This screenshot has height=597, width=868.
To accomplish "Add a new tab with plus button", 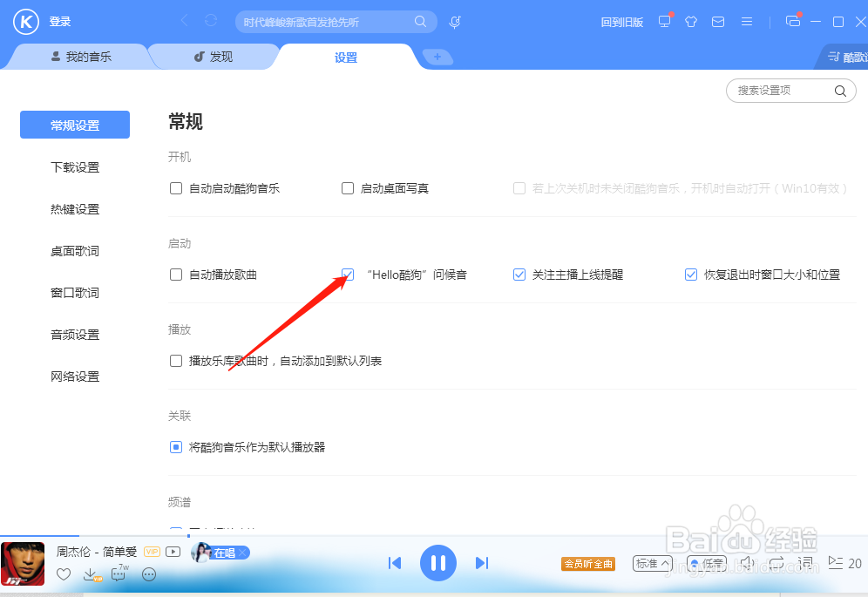I will [437, 57].
